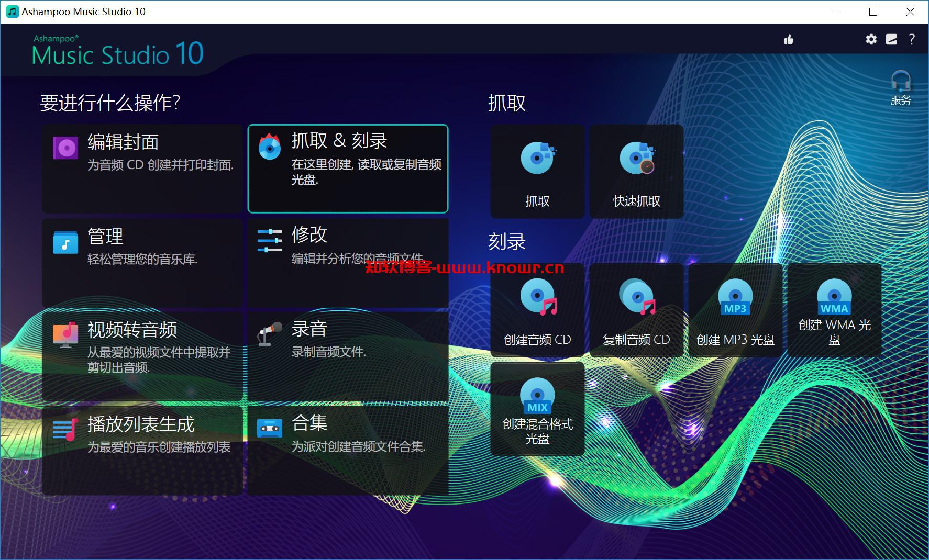Select the 抓取 & 刻录 heading
This screenshot has height=560, width=929.
point(339,140)
